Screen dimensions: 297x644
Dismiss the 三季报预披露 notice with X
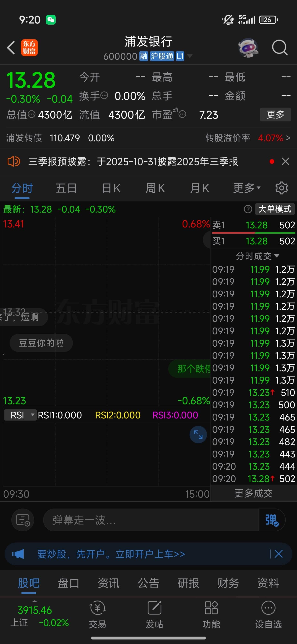[285, 161]
